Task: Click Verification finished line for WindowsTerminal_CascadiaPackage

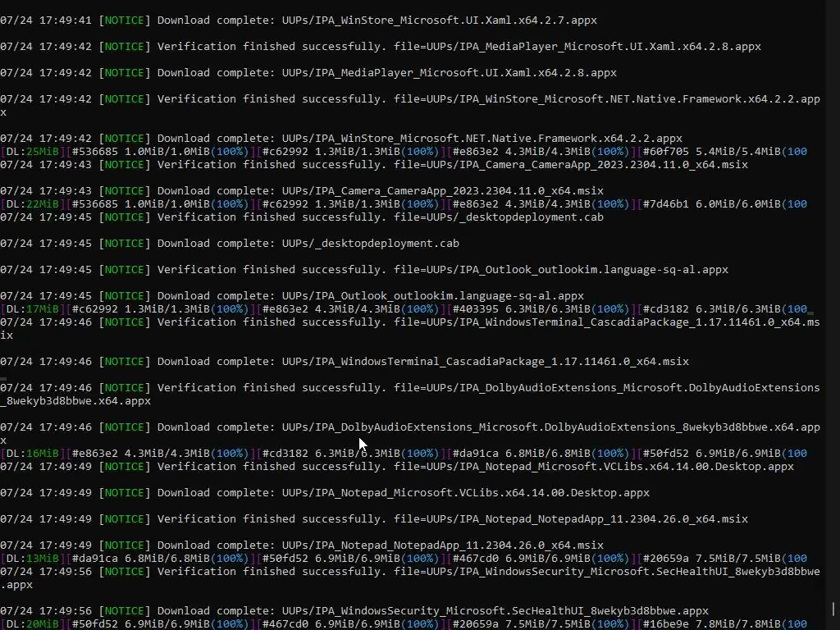Action: [410, 328]
